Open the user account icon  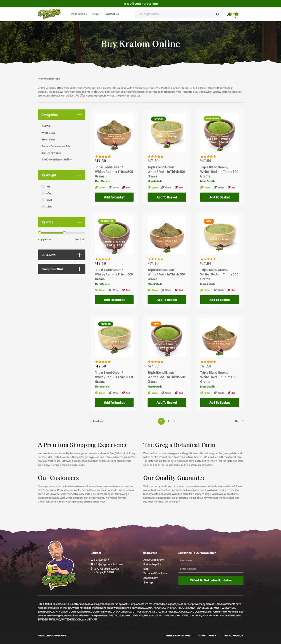click(229, 14)
